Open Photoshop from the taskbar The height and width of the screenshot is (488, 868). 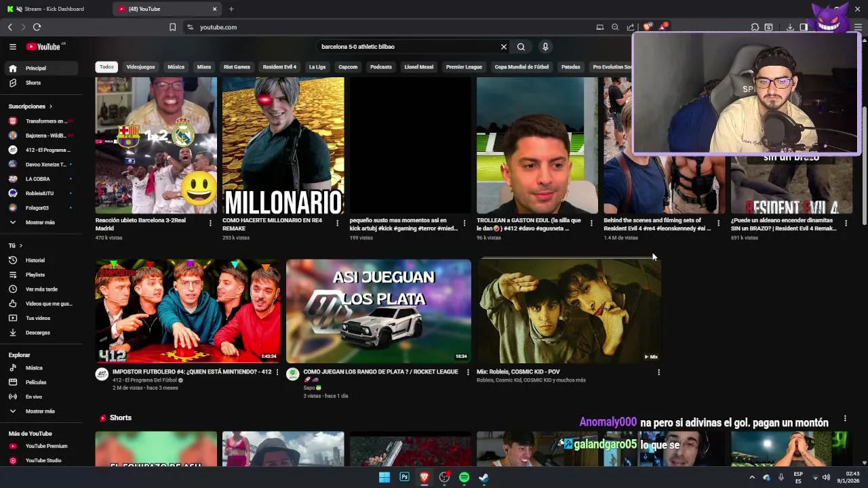click(404, 477)
